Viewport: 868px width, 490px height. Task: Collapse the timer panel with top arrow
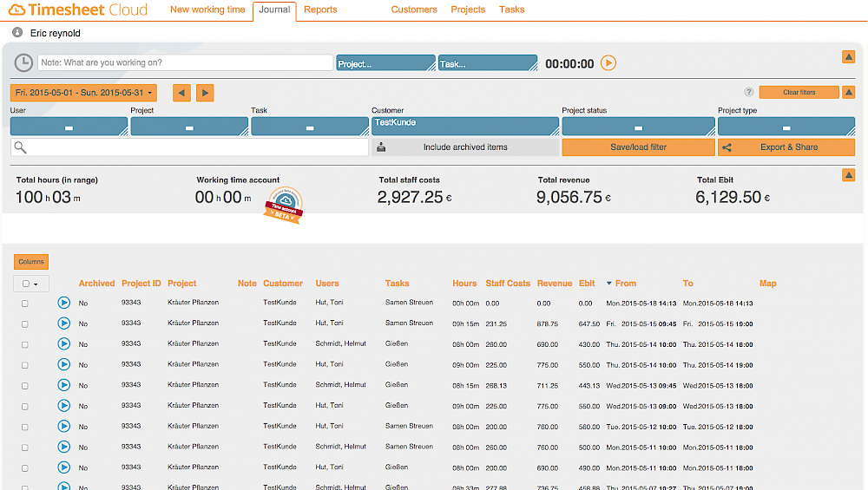848,56
